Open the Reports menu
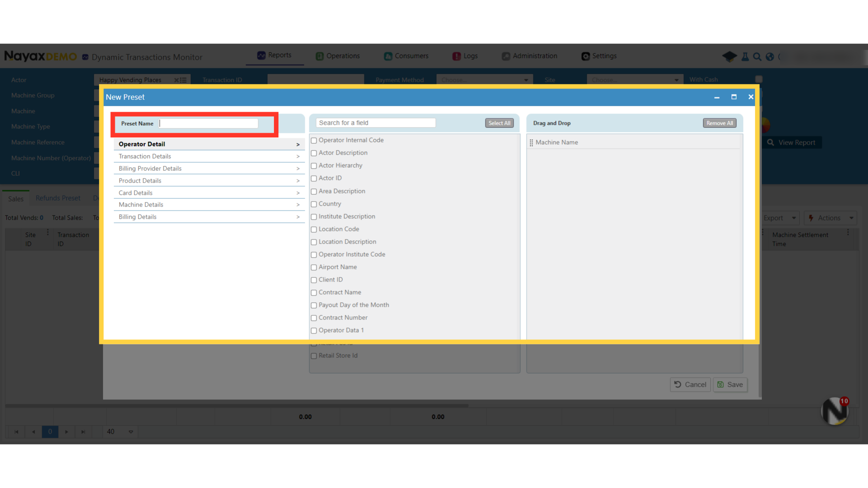Image resolution: width=868 pixels, height=488 pixels. click(x=274, y=55)
